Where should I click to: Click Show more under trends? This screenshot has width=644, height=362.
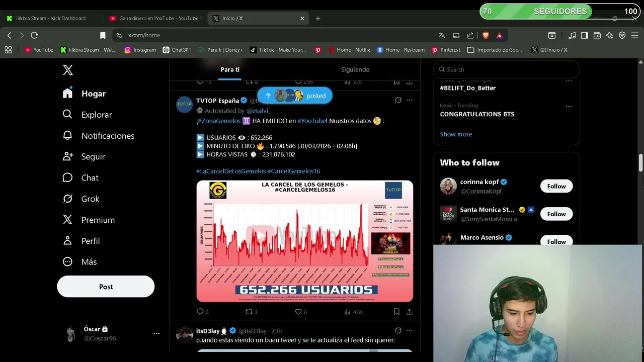[x=456, y=134]
